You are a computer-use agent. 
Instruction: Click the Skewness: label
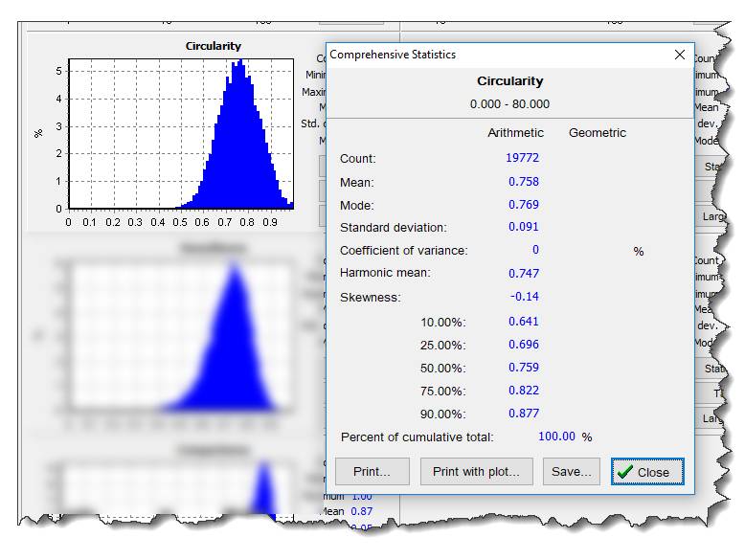(371, 298)
